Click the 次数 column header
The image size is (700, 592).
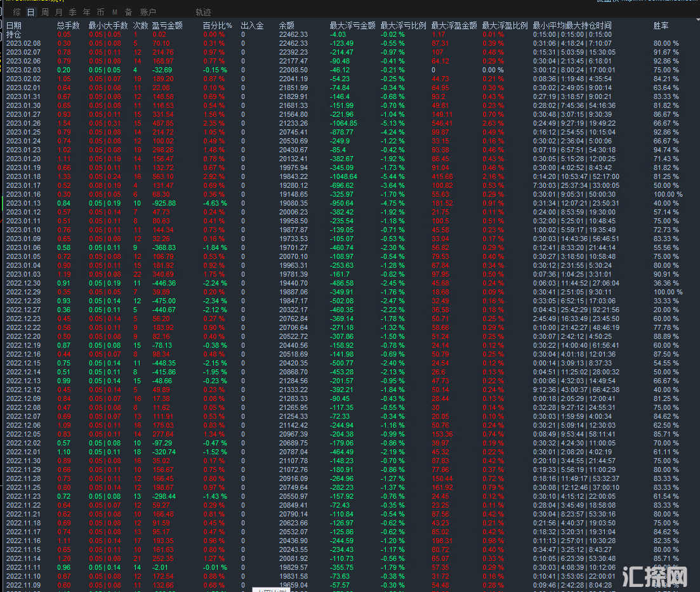[x=140, y=26]
